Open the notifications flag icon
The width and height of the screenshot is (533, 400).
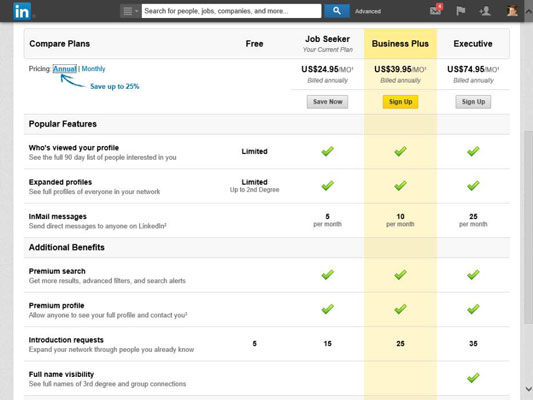(461, 11)
